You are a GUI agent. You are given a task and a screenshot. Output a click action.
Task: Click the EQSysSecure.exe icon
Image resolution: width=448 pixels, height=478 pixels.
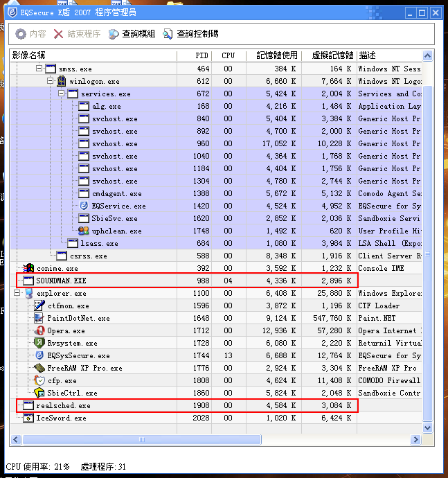click(39, 355)
